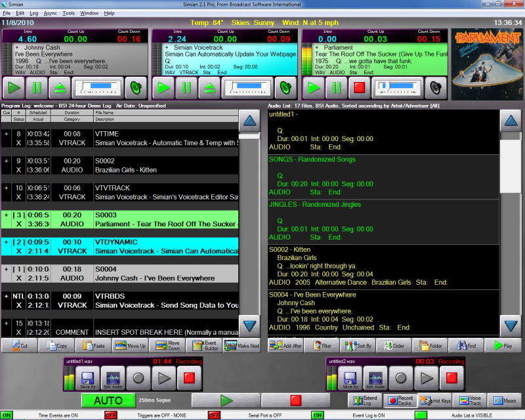Screen dimensions: 525x420
Task: Toggle the green AUTO mode button
Action: click(108, 400)
